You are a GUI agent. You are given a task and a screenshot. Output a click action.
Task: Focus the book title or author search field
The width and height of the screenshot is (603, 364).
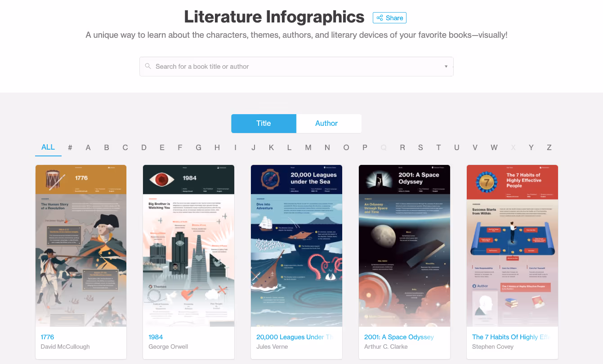click(x=296, y=67)
